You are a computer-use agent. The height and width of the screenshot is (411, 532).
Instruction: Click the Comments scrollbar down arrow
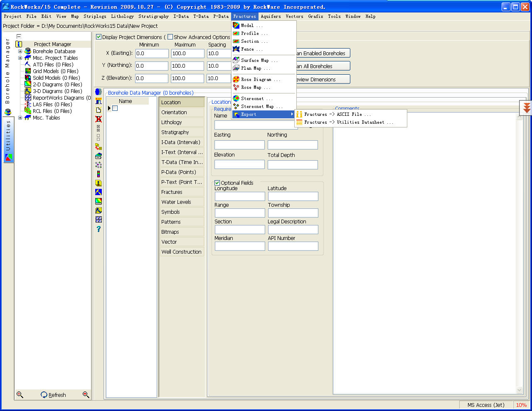coord(520,390)
